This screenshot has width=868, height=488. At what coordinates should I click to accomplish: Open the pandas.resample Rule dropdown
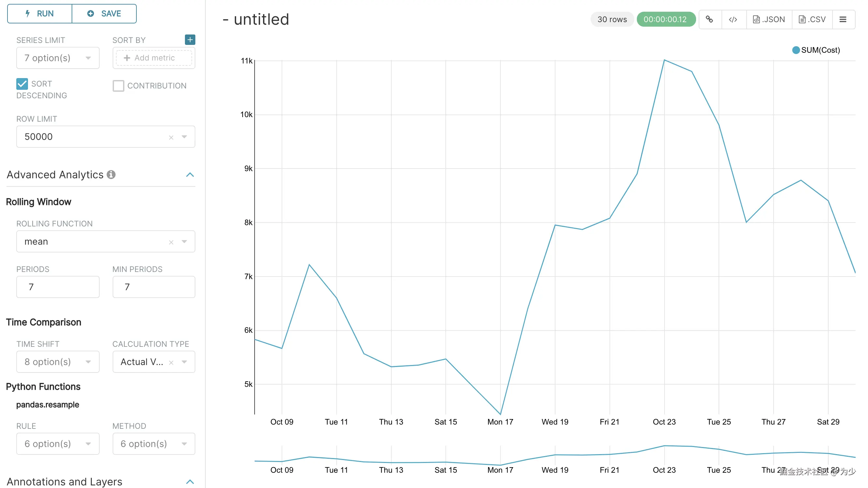[58, 443]
